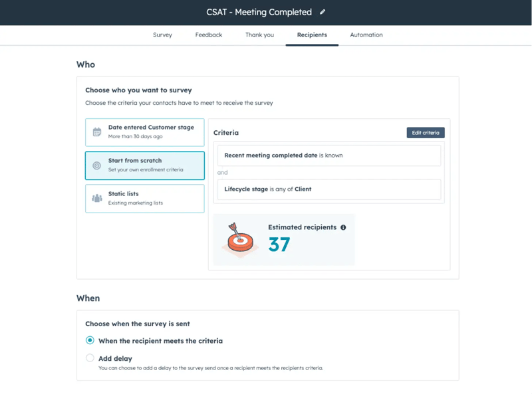Click the estimated recipients number 37
Screen dimensions: 532x394
(x=279, y=245)
